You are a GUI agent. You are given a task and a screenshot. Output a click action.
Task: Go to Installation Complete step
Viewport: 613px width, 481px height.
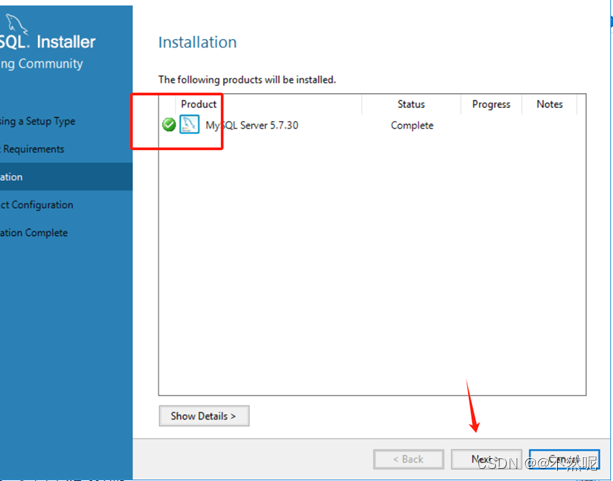(66, 233)
